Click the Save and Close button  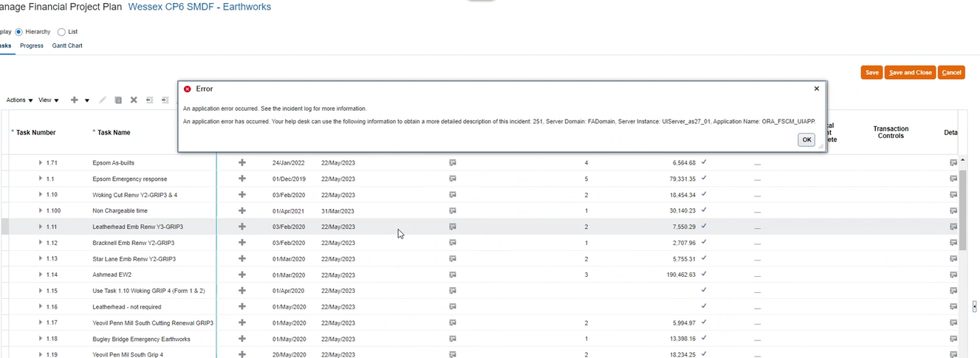[910, 72]
